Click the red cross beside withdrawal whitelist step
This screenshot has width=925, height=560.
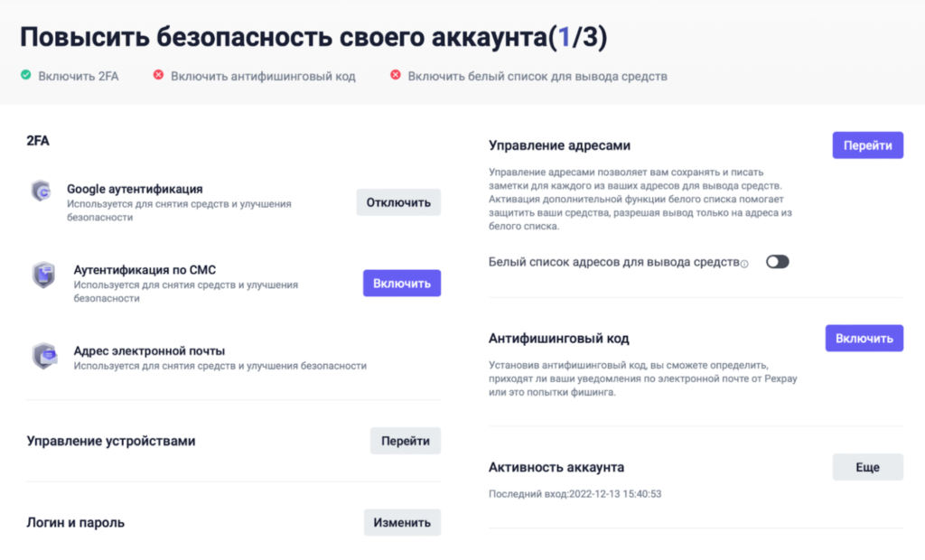click(395, 76)
